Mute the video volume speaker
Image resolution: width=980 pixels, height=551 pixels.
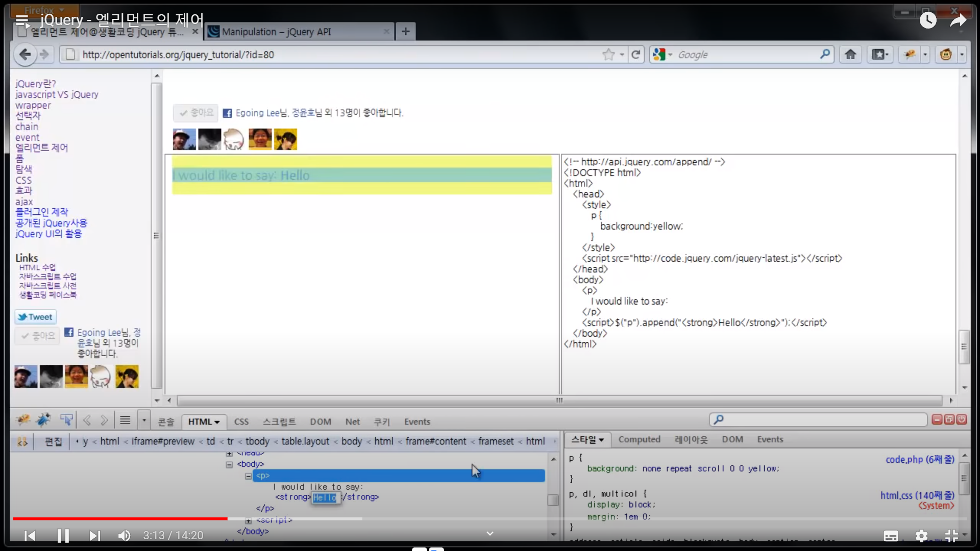tap(124, 536)
